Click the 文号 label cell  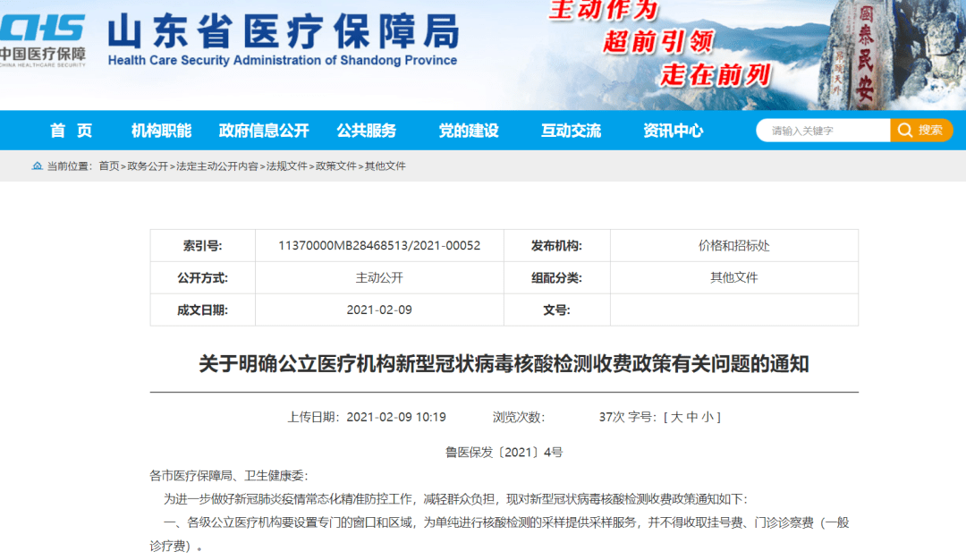coord(557,310)
